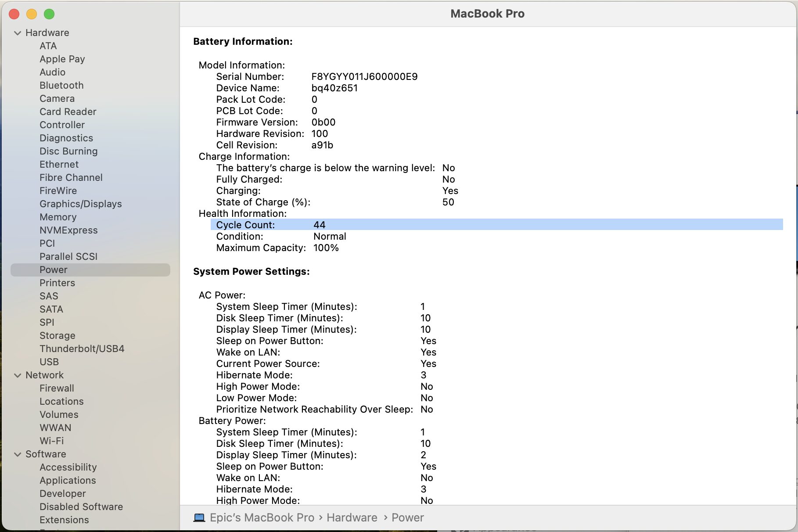Collapse the Hardware section
Screen dimensions: 798x532
18,32
